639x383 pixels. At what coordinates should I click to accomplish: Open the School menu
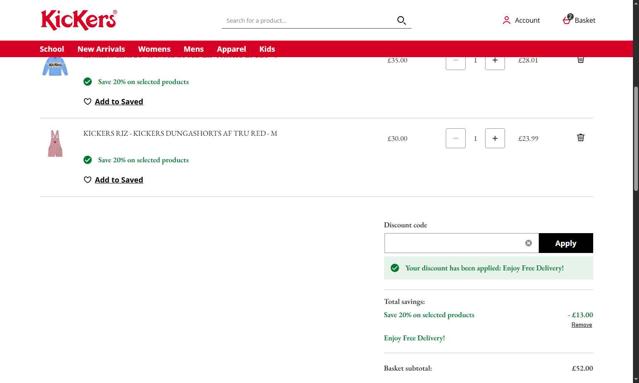(x=52, y=49)
